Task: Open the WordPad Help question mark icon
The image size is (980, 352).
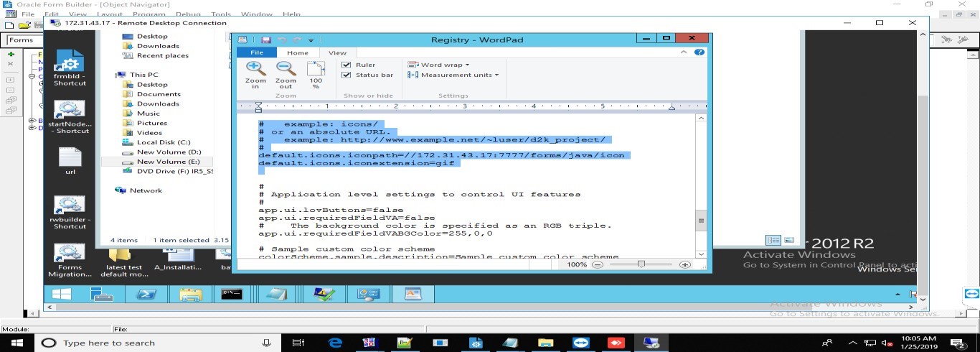Action: (699, 52)
